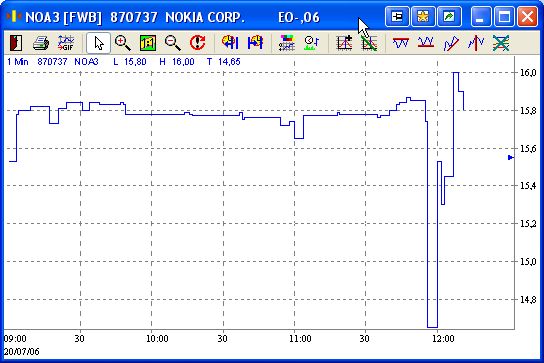Open the color grid settings icon

(287, 43)
